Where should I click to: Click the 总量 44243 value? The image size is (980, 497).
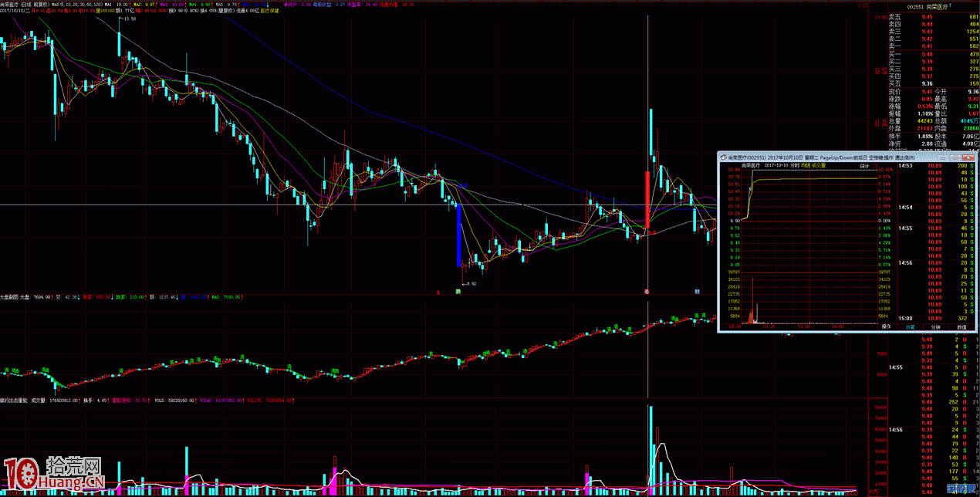pos(924,120)
